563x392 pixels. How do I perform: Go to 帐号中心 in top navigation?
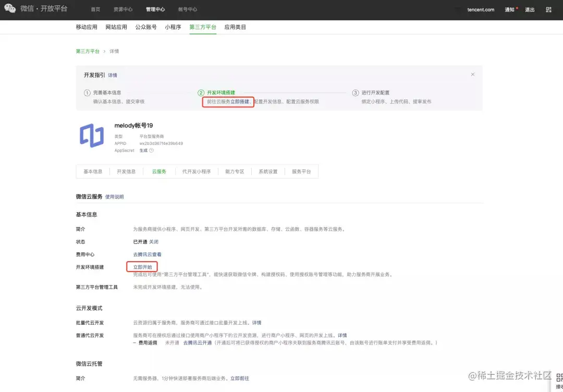pos(188,10)
